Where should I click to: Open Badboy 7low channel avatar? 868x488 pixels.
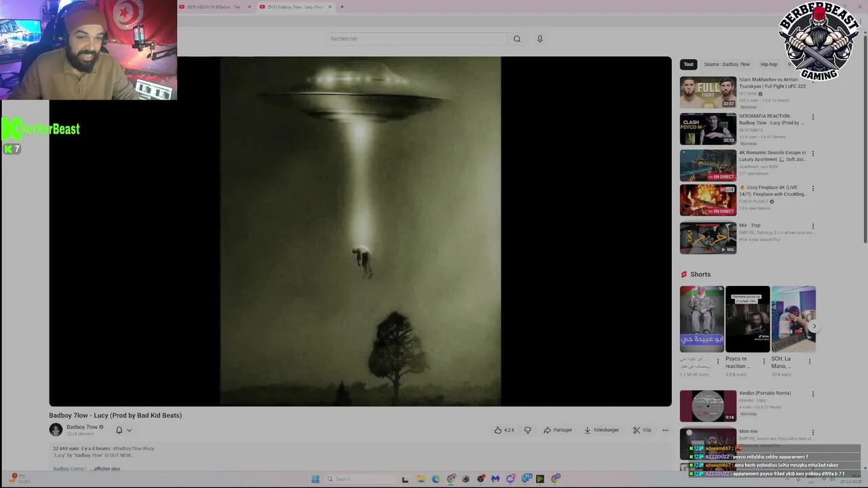coord(56,430)
